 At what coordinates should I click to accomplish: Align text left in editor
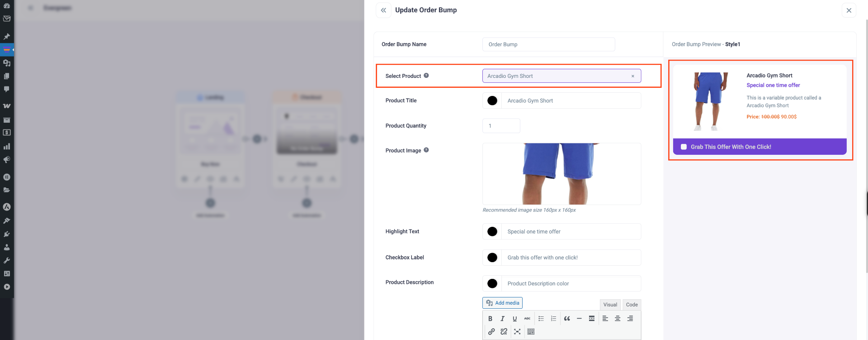click(x=605, y=319)
